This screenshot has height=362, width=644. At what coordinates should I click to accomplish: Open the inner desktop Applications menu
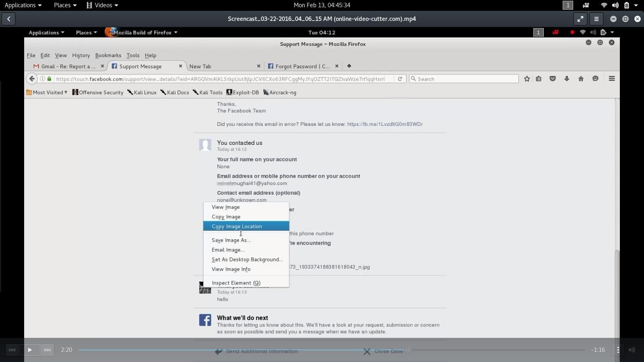[x=46, y=33]
